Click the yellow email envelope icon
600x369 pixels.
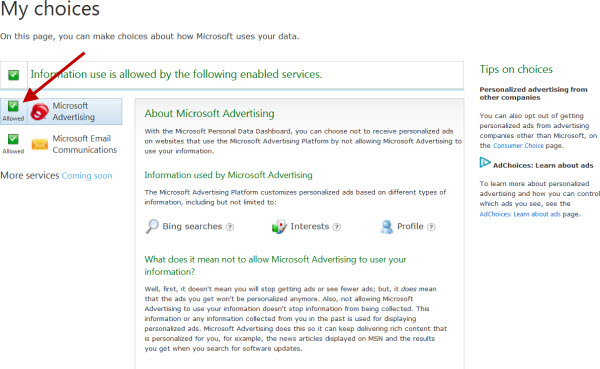click(39, 144)
